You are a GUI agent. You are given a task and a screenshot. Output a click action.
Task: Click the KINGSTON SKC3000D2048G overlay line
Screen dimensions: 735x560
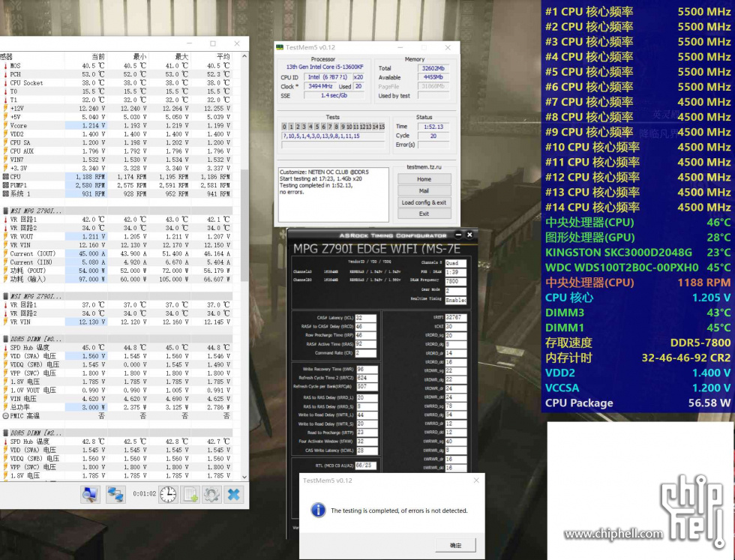[x=638, y=253]
